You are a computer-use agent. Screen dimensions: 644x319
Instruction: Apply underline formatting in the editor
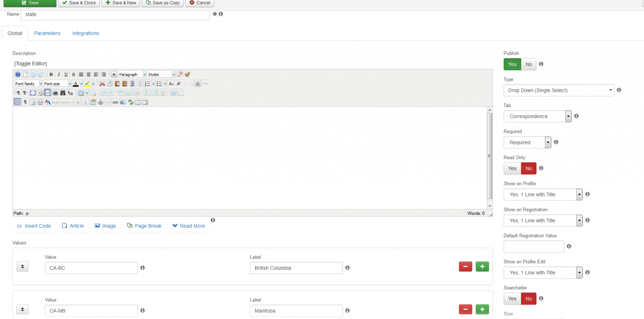pyautogui.click(x=66, y=75)
